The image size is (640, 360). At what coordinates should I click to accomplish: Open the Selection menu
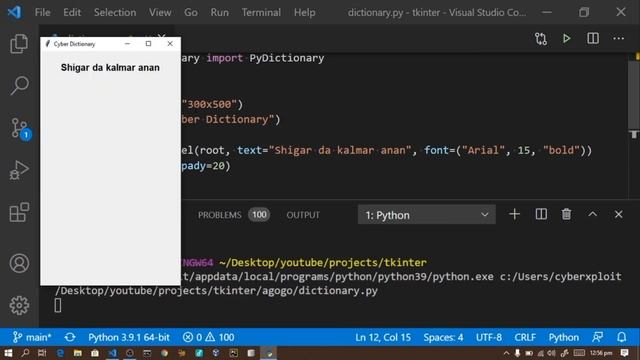click(x=115, y=12)
